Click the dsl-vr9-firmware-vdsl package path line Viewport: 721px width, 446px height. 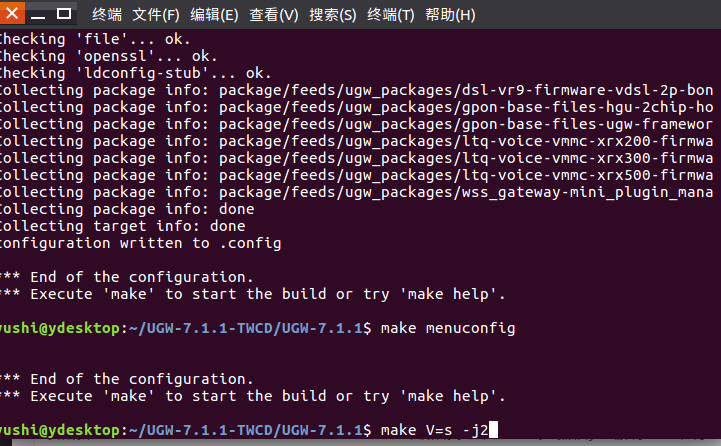coord(357,90)
